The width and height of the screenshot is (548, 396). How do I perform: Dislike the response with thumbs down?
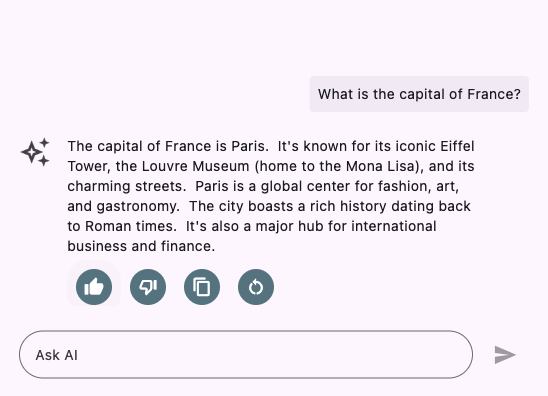pos(148,287)
